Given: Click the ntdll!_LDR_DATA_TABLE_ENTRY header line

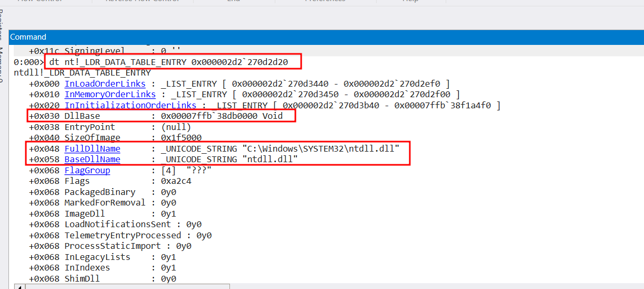Looking at the screenshot, I should pyautogui.click(x=82, y=72).
